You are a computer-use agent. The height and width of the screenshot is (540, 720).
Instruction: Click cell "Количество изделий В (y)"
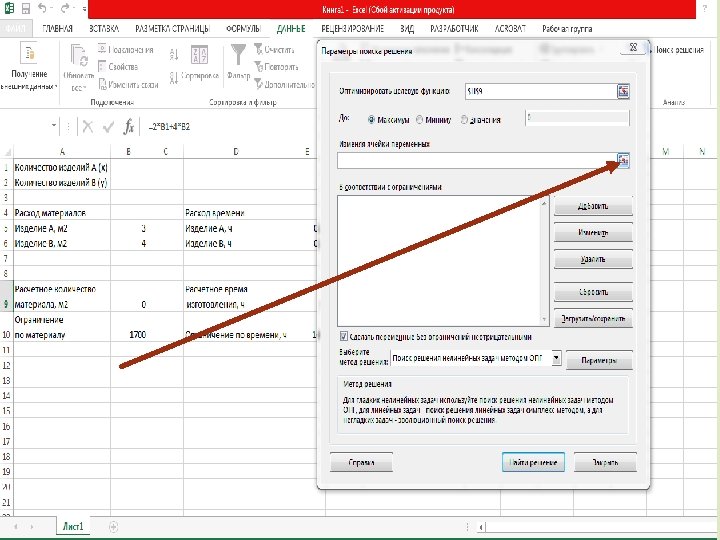[x=62, y=182]
